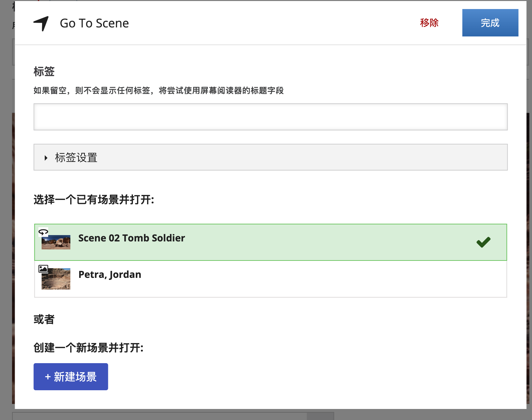This screenshot has height=420, width=532.
Task: Click the disclosure triangle beside 标签设置
Action: click(x=45, y=158)
